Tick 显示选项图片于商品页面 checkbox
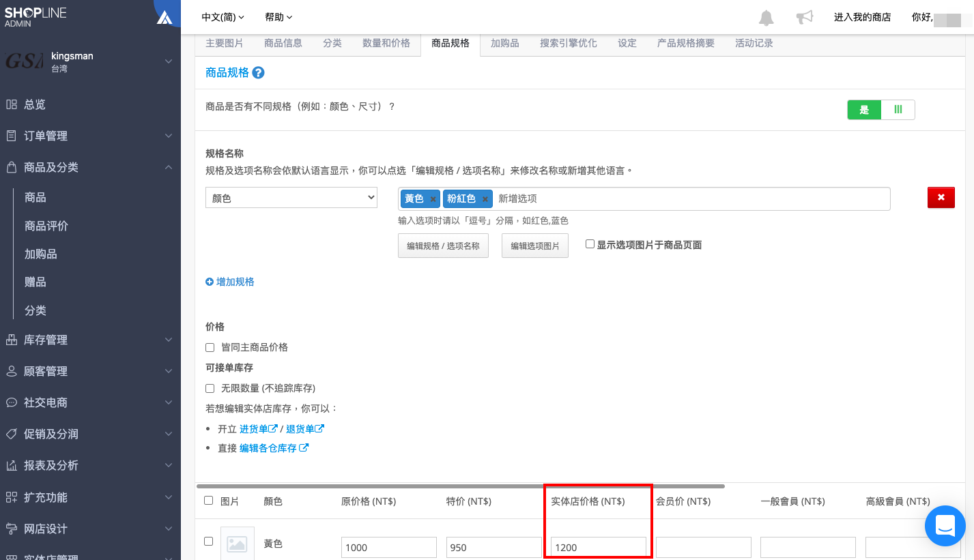The width and height of the screenshot is (974, 560). click(590, 244)
